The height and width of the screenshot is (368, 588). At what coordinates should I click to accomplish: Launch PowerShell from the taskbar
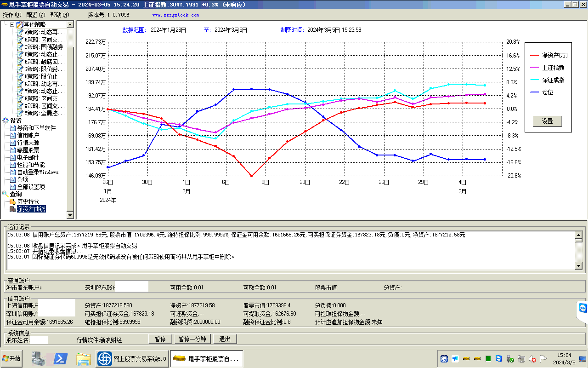tap(61, 358)
